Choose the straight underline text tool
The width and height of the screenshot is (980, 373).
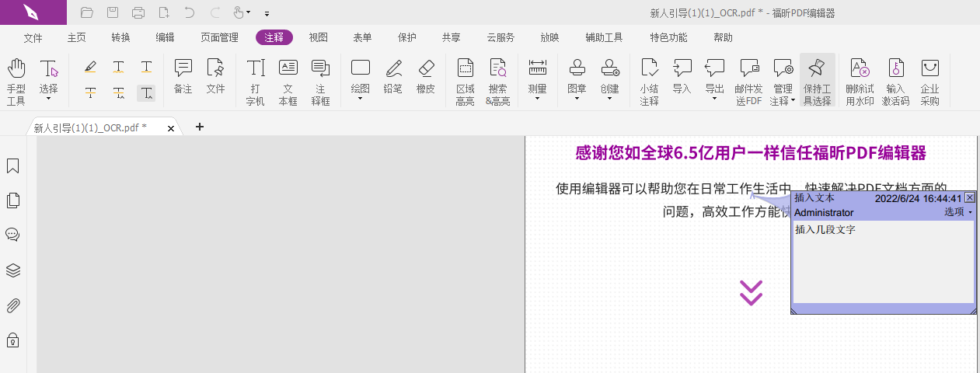click(146, 67)
